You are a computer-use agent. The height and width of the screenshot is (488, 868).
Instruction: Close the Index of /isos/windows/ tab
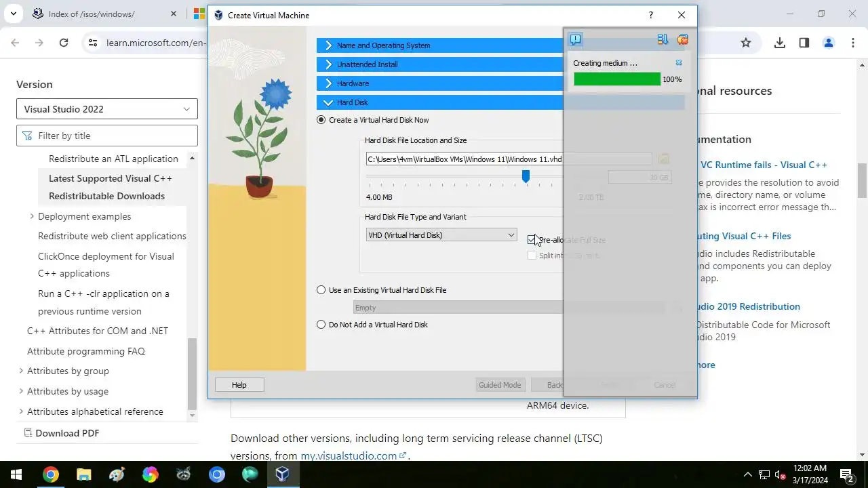point(174,14)
